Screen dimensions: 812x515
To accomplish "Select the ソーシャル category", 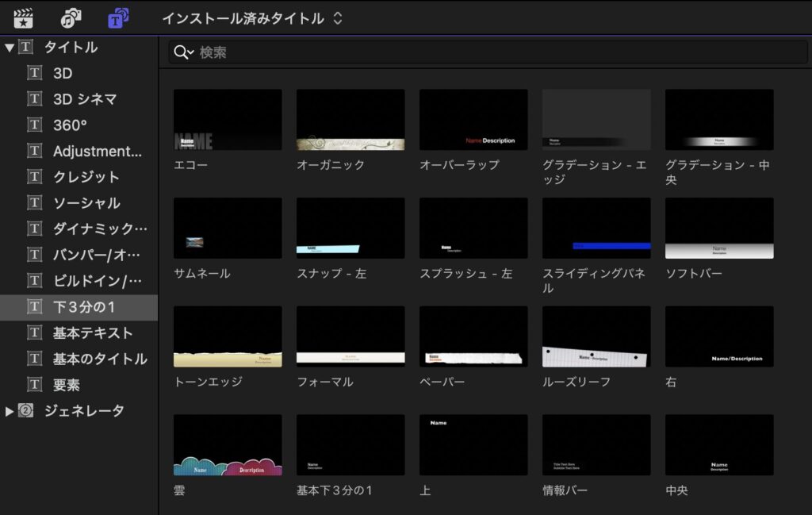I will [86, 203].
